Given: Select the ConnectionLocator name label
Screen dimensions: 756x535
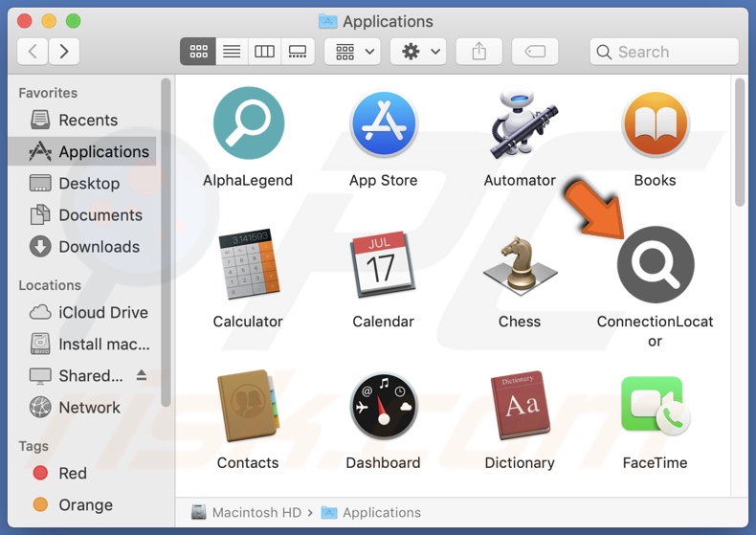Looking at the screenshot, I should coord(656,331).
